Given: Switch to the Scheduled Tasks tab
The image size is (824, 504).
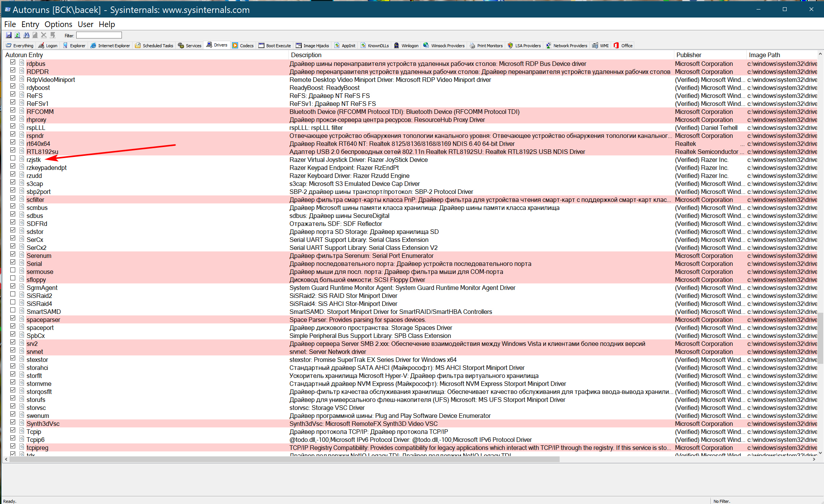Looking at the screenshot, I should 154,45.
